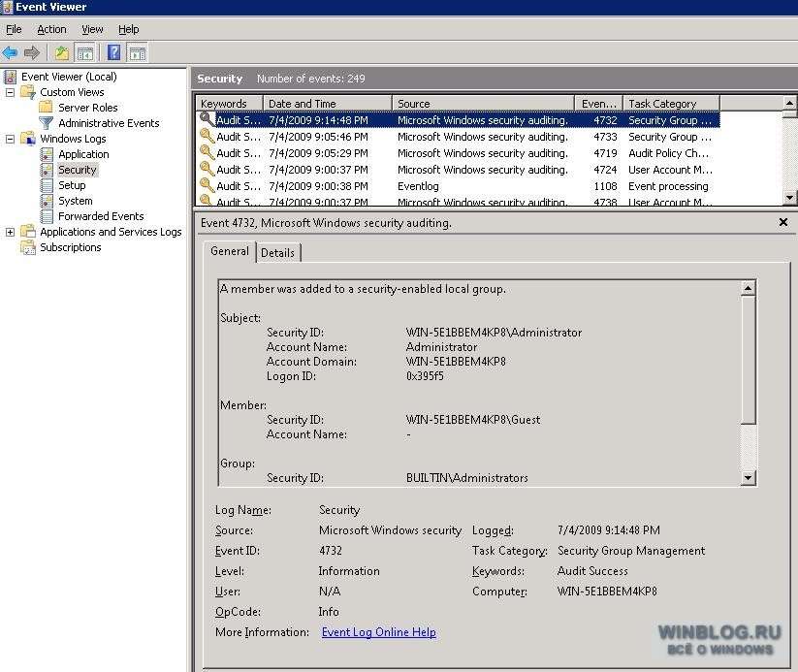Select the Application log

83,154
